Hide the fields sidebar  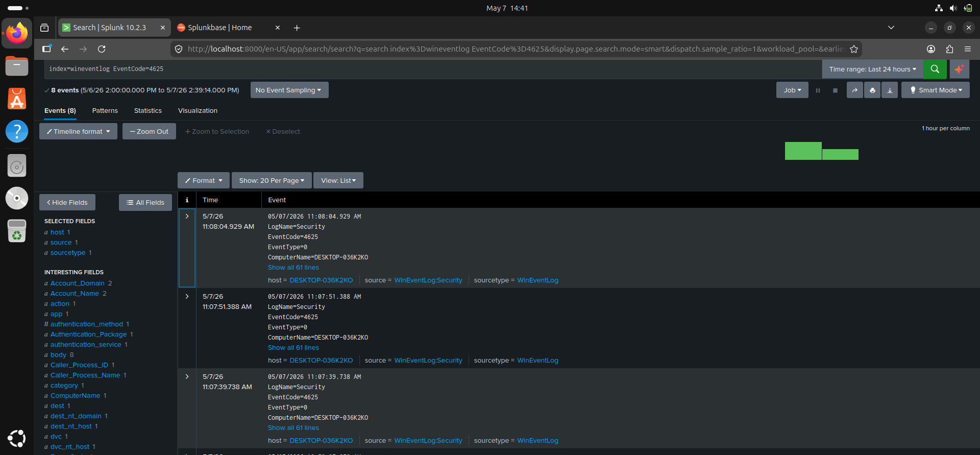pos(67,203)
